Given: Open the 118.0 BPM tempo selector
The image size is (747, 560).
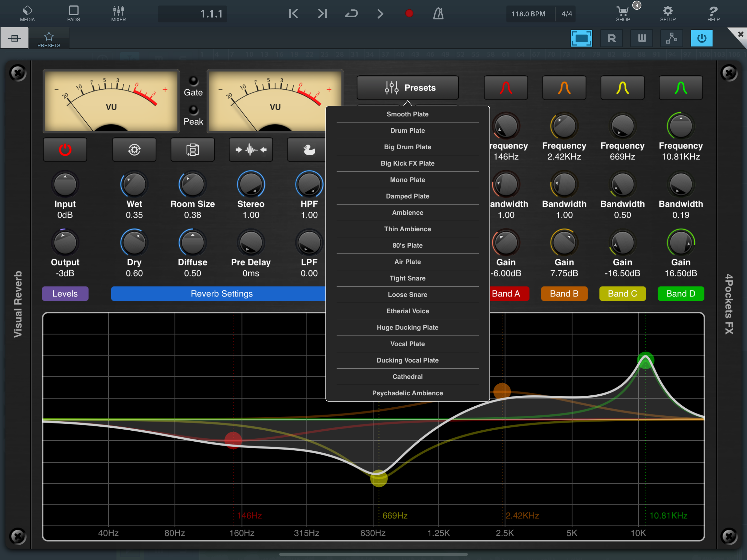Looking at the screenshot, I should pos(528,14).
